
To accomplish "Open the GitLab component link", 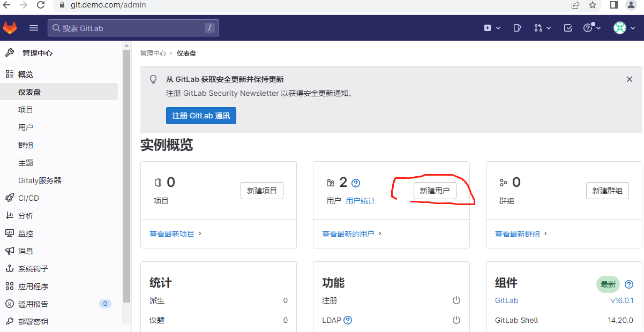I will (x=507, y=300).
